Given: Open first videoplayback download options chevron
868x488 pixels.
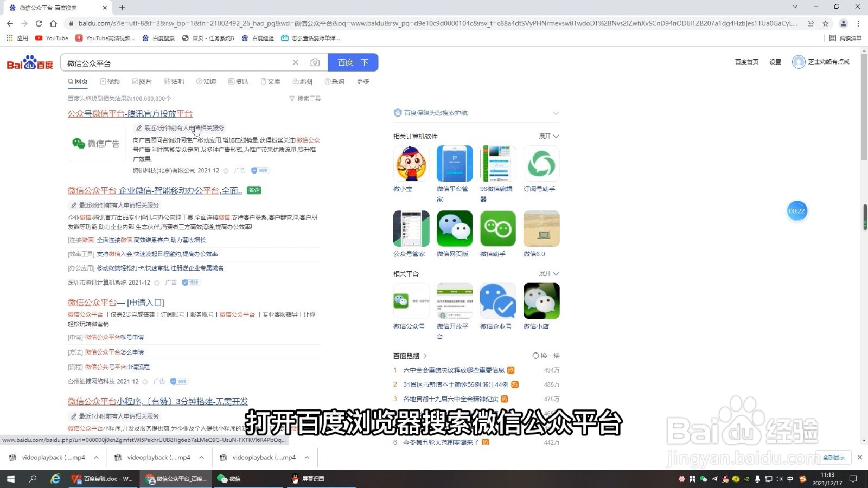Looking at the screenshot, I should click(96, 458).
